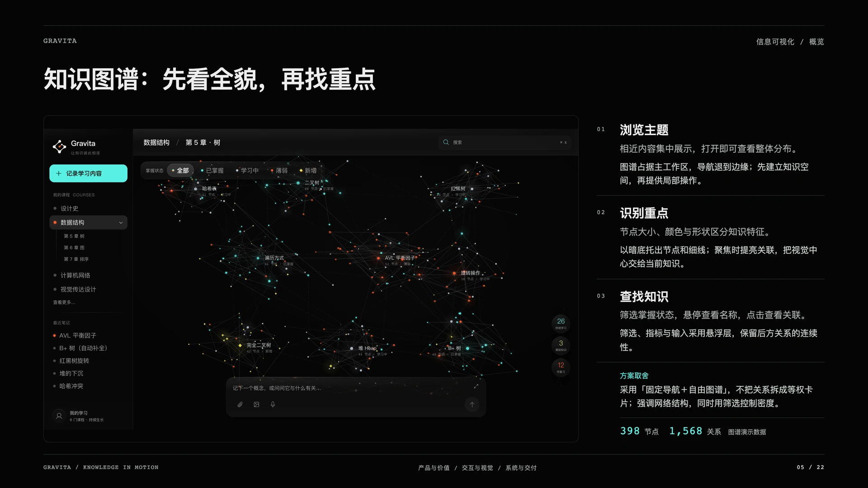The image size is (868, 488).
Task: Click the 浏览主题 heading
Action: (x=644, y=130)
